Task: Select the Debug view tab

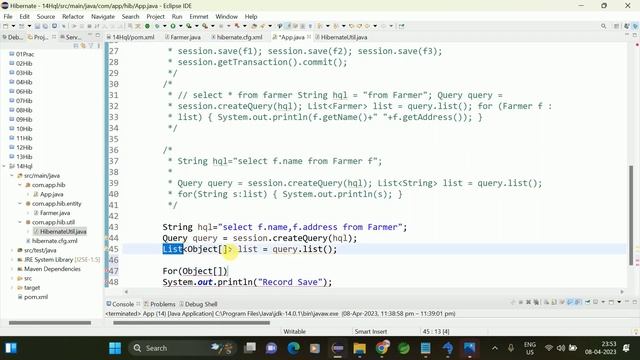Action: click(x=13, y=37)
